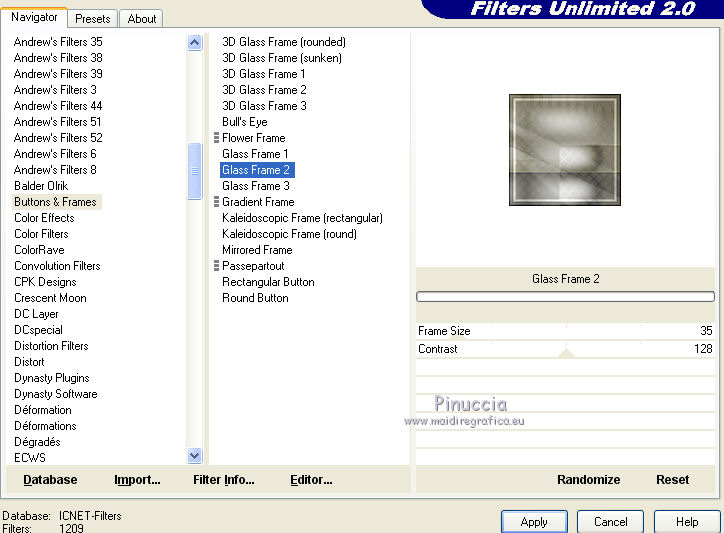Click the Cancel button
This screenshot has width=724, height=533.
(610, 522)
